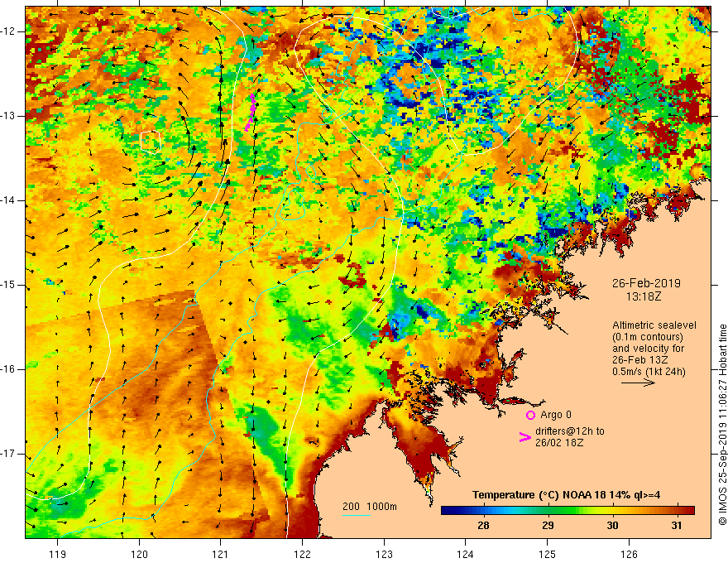Click the 'Argo 0' legend label
728x563 pixels.
point(556,415)
